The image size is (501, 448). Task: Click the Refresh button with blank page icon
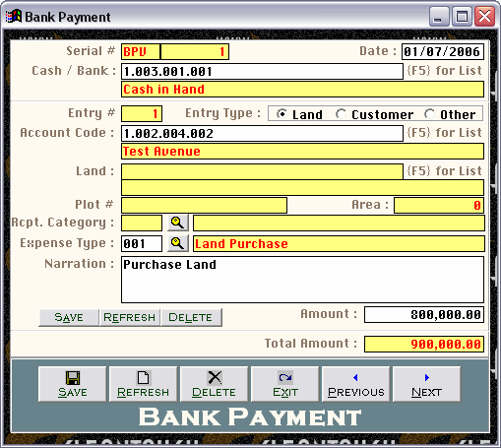click(x=143, y=384)
